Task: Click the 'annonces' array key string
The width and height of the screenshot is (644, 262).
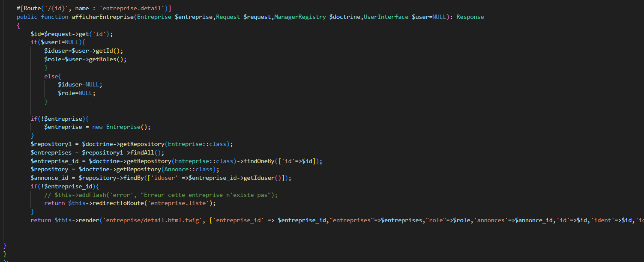Action: pos(491,220)
